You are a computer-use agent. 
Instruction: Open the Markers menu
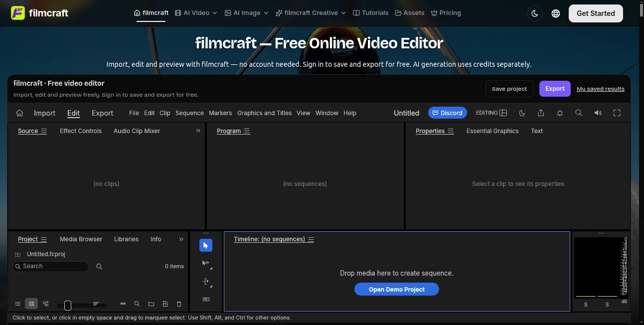(x=220, y=113)
